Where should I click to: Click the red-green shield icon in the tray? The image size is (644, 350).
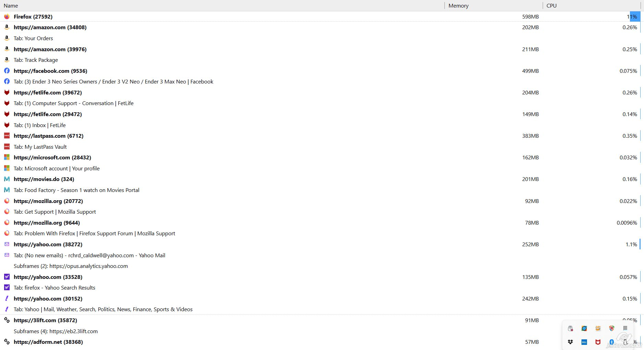pos(612,328)
